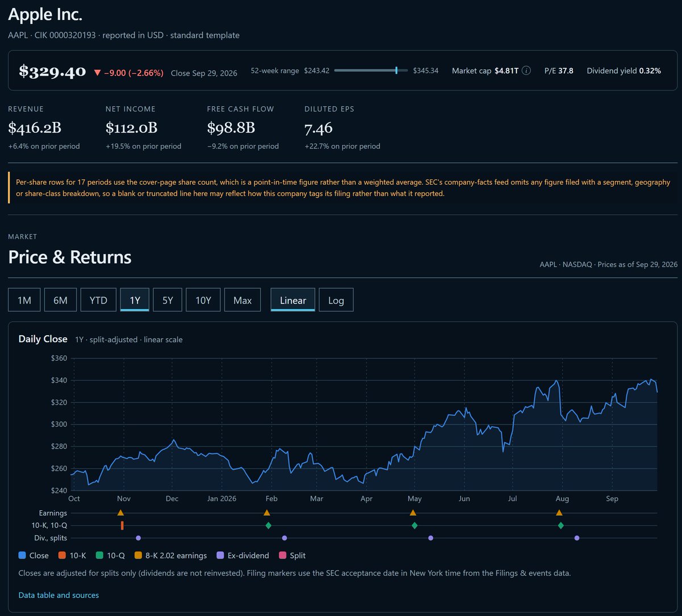The image size is (682, 616).
Task: Select the August earnings triangle marker
Action: pos(559,513)
